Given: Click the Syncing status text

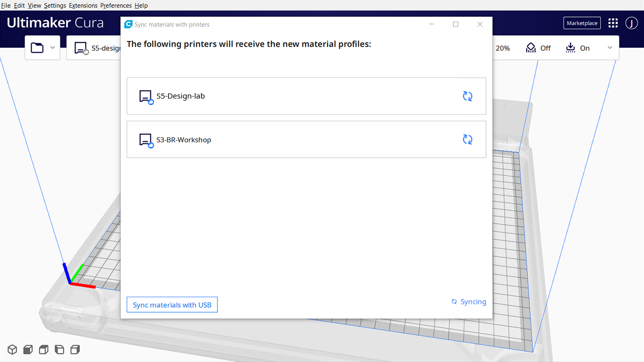Looking at the screenshot, I should point(473,302).
